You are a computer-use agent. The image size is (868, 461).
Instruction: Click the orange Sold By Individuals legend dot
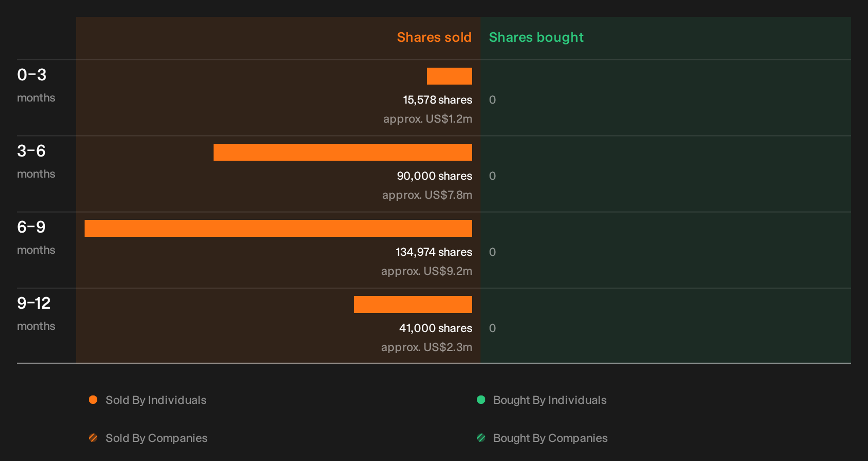pos(93,400)
